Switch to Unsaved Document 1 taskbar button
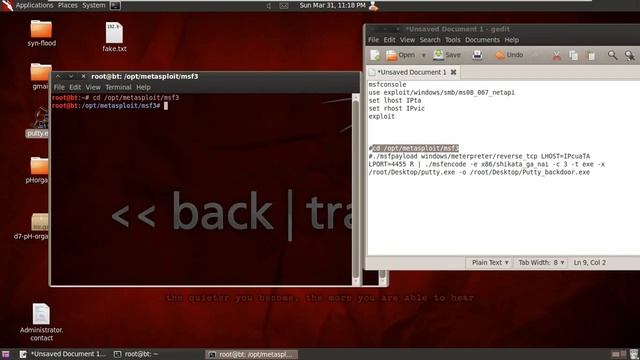This screenshot has height=360, width=640. [x=63, y=354]
